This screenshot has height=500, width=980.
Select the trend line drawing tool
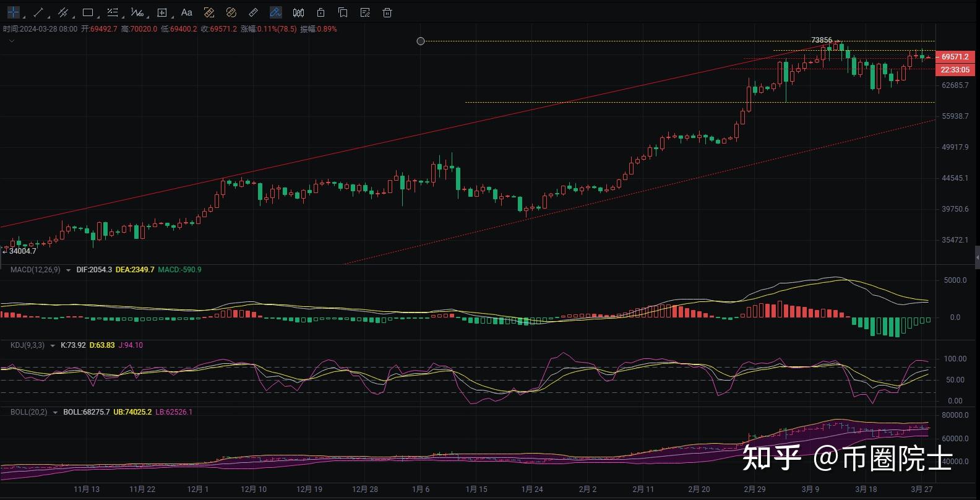(x=38, y=12)
